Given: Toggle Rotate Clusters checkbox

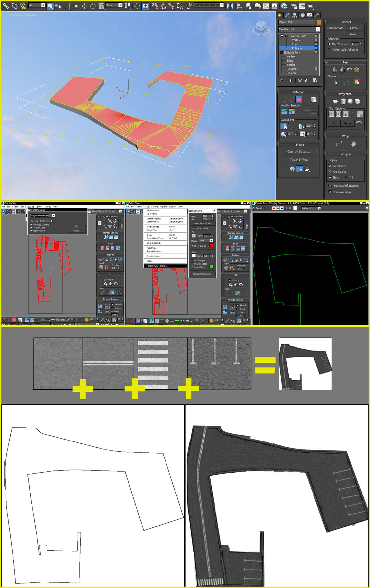Looking at the screenshot, I should coord(31,228).
